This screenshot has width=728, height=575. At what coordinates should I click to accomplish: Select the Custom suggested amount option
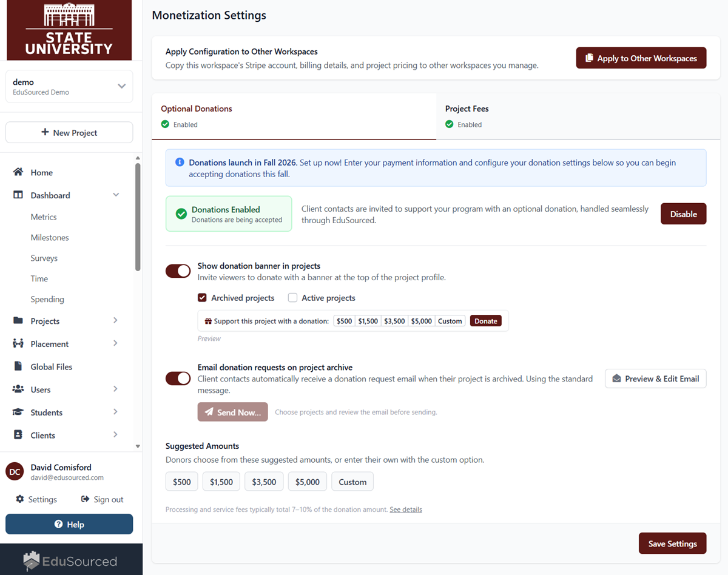pyautogui.click(x=352, y=482)
